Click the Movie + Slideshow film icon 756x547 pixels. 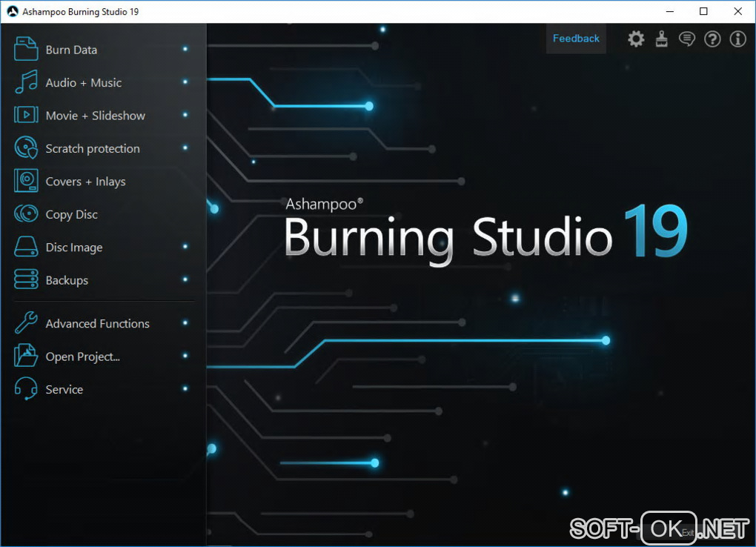point(26,115)
